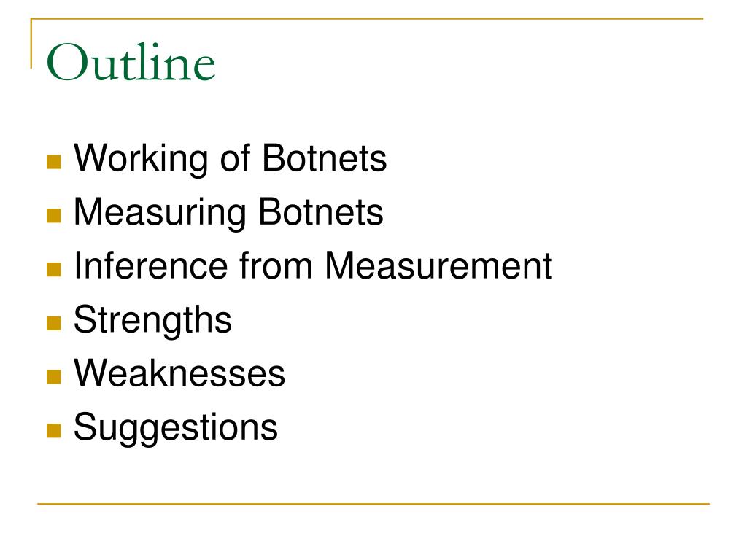Click the Inference from Measurement line

pyautogui.click(x=313, y=265)
